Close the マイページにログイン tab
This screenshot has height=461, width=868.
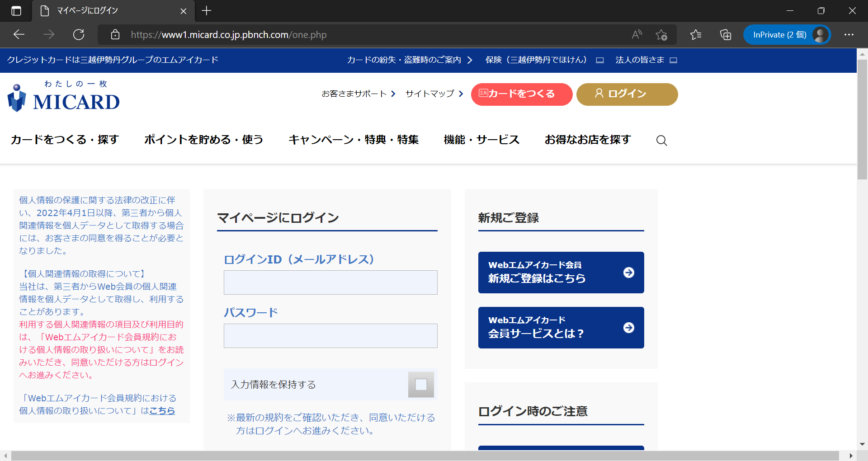coord(184,11)
